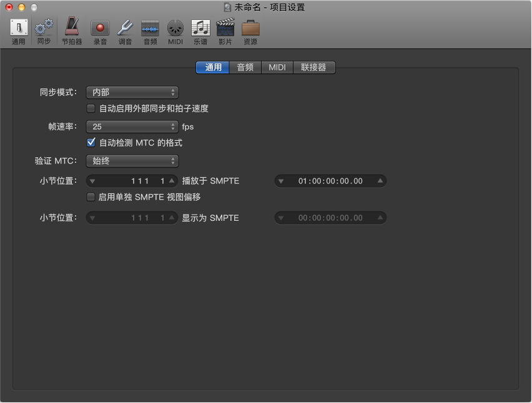
Task: Click the window title 未命名 - 项目设置
Action: pos(270,7)
